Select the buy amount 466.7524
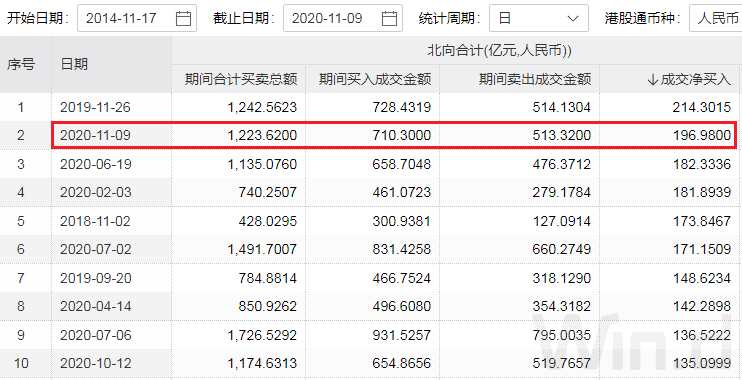The height and width of the screenshot is (380, 742). (402, 278)
